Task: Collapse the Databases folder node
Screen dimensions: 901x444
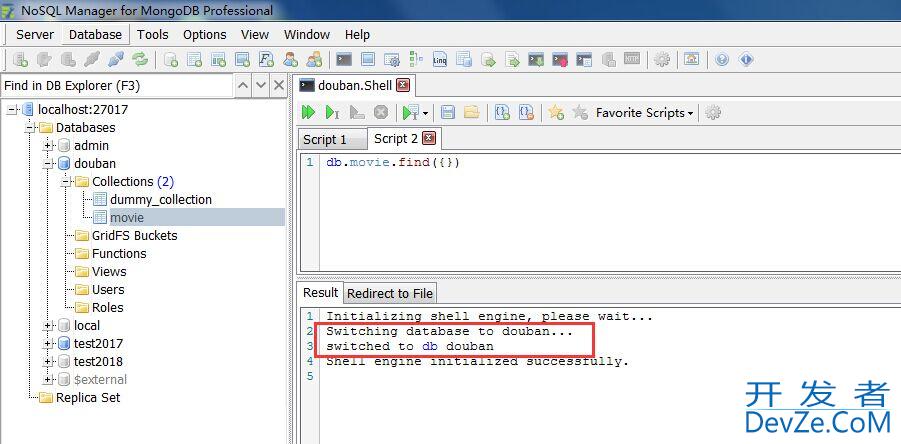Action: [x=30, y=128]
